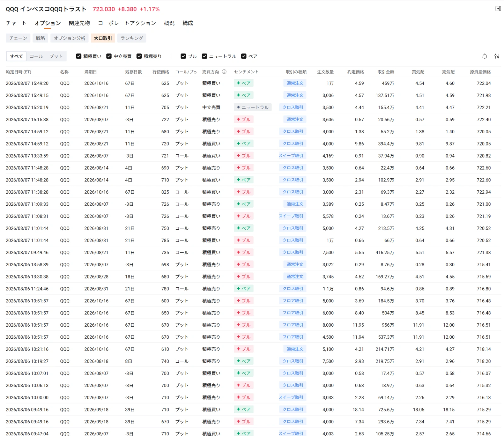
Task: Click the info icon beside 売買方向
Action: pyautogui.click(x=224, y=72)
